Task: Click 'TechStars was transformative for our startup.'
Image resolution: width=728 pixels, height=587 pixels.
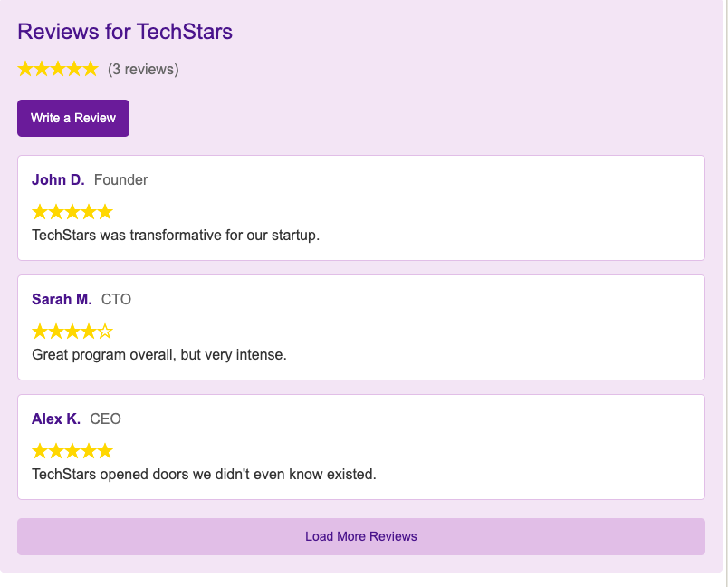Action: click(176, 235)
